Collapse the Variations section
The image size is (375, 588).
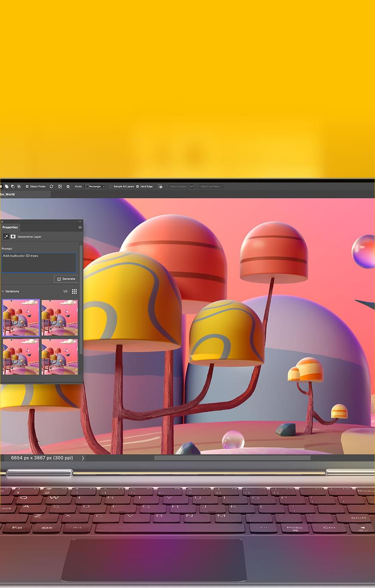[x=3, y=291]
